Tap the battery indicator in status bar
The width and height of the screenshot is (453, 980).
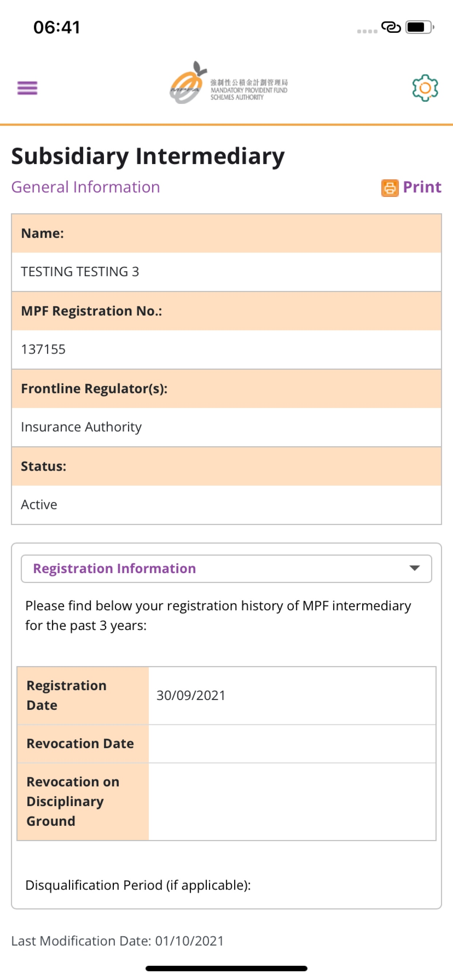(419, 27)
